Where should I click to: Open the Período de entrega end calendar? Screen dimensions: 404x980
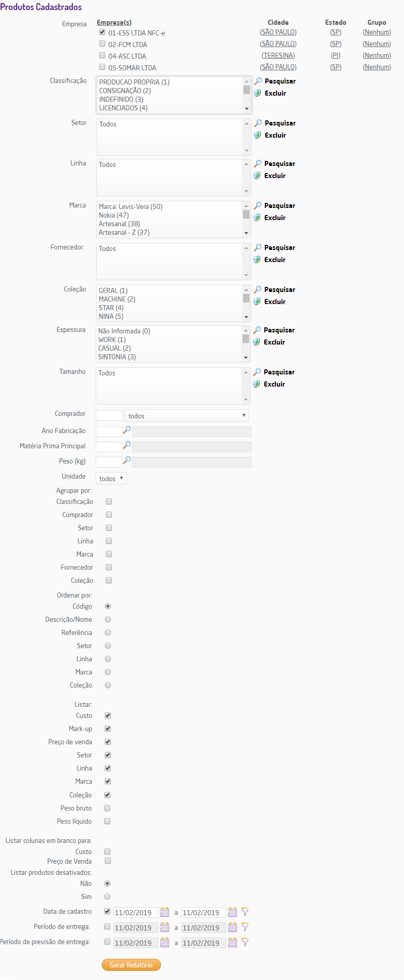(232, 927)
